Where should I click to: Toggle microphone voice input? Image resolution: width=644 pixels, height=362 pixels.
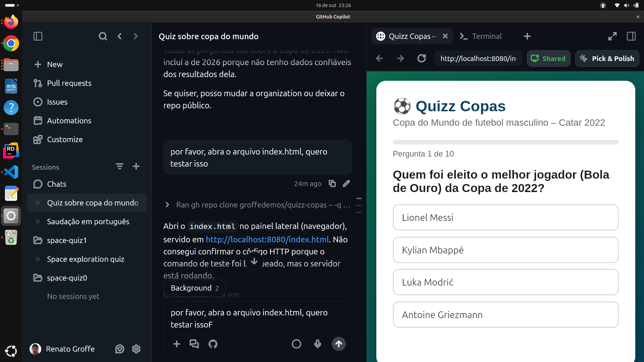tap(318, 344)
